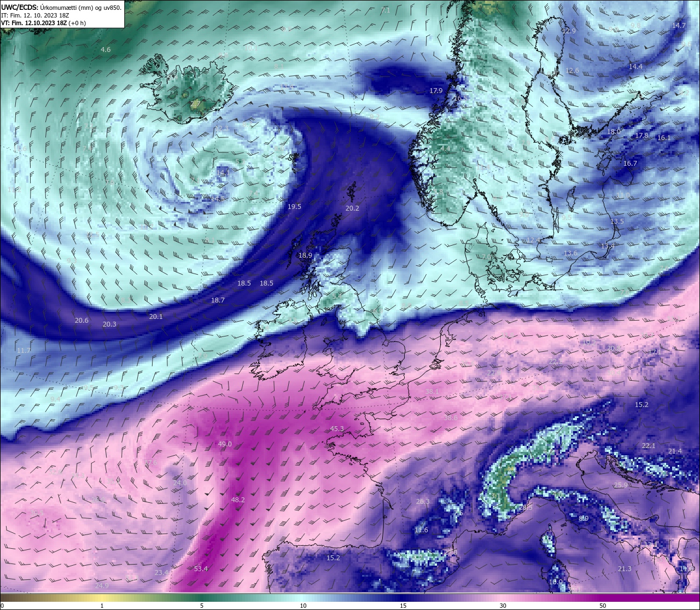Click the 20.2 value near Shetland

pos(352,208)
